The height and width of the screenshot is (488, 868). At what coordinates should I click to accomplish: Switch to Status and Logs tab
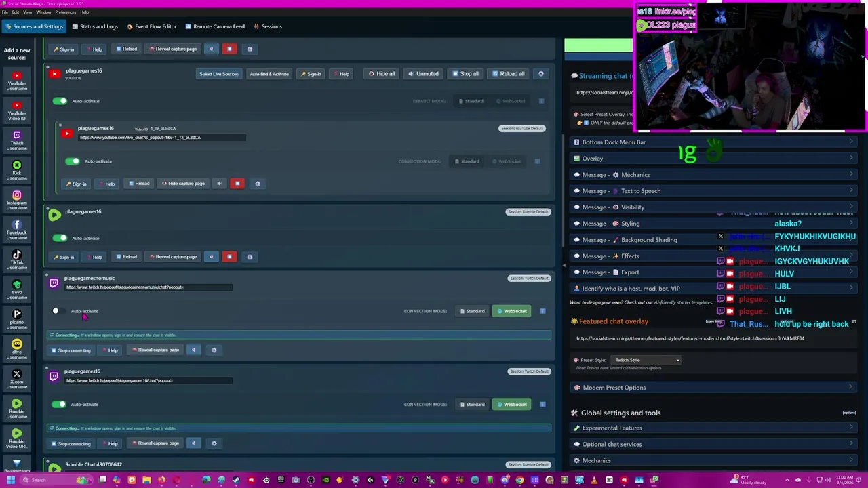point(96,26)
